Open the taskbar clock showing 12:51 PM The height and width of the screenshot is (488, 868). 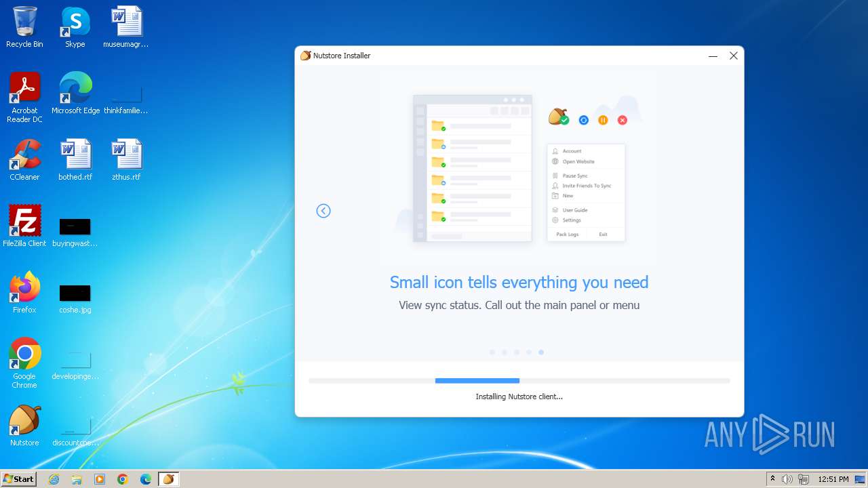click(x=833, y=479)
